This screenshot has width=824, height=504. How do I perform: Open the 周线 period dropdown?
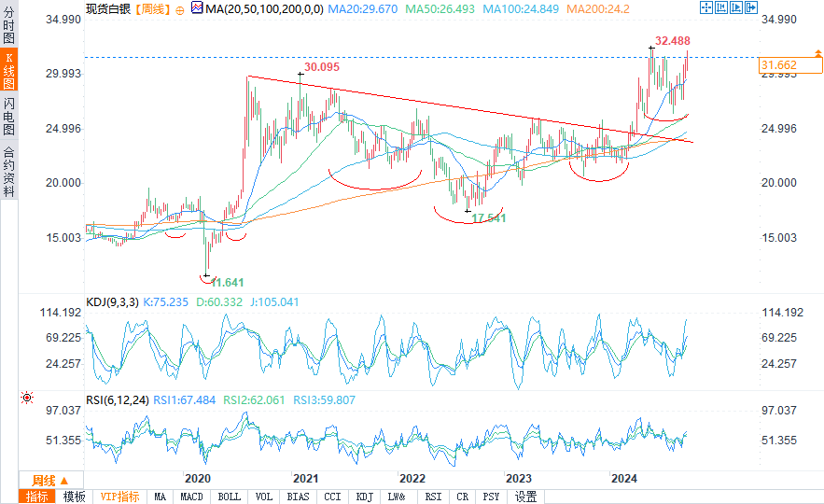click(x=50, y=480)
